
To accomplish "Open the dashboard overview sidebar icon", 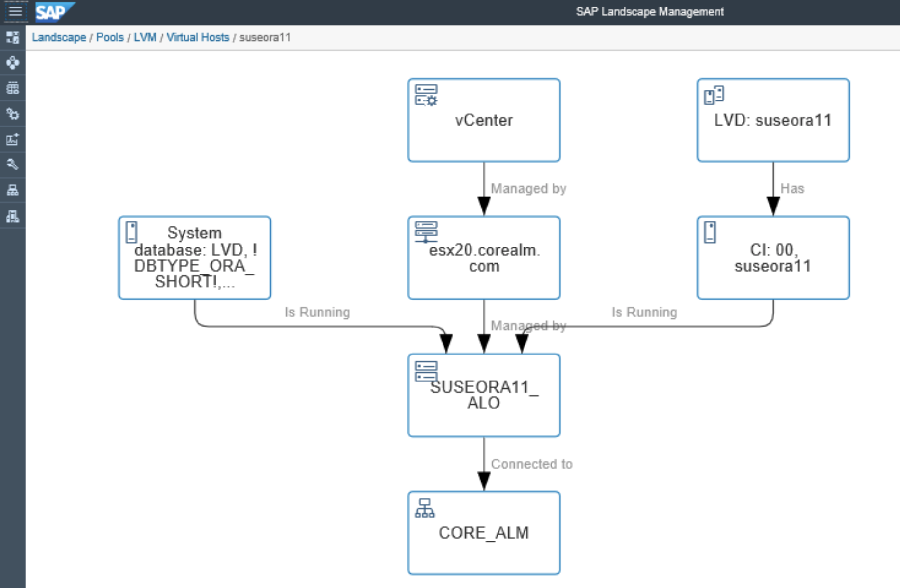I will point(12,37).
